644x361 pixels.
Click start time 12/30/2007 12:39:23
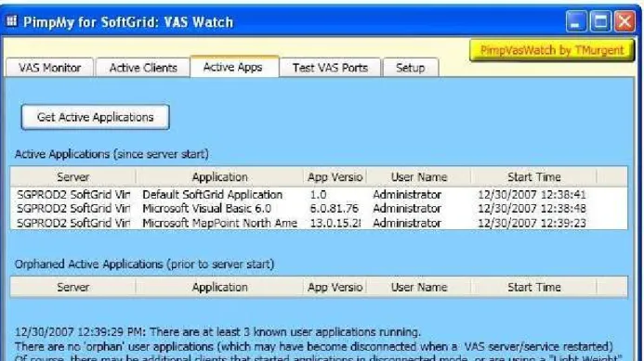pyautogui.click(x=532, y=223)
